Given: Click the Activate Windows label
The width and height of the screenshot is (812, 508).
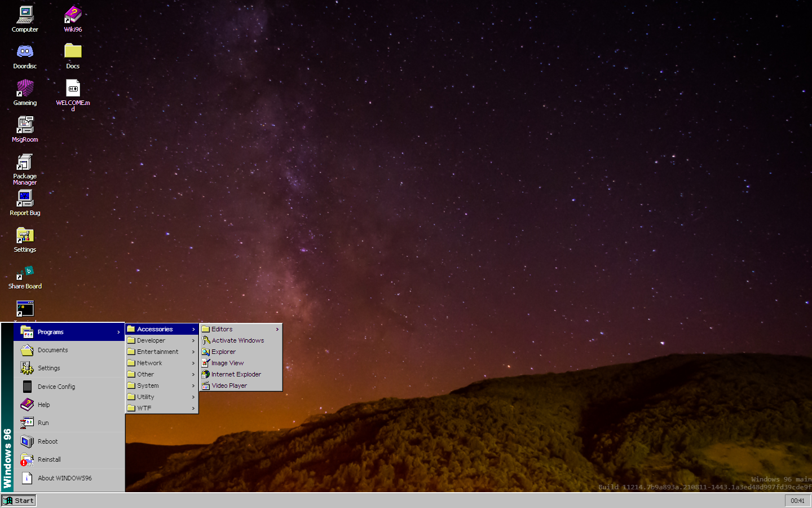Looking at the screenshot, I should pyautogui.click(x=238, y=340).
